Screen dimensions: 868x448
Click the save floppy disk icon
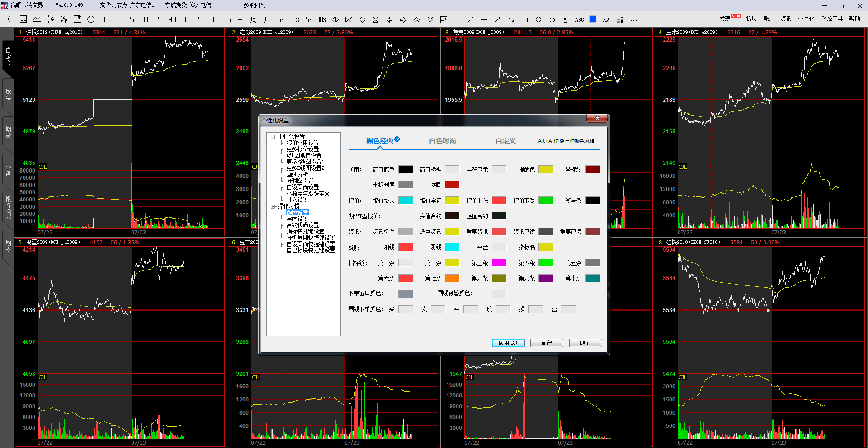tap(77, 19)
